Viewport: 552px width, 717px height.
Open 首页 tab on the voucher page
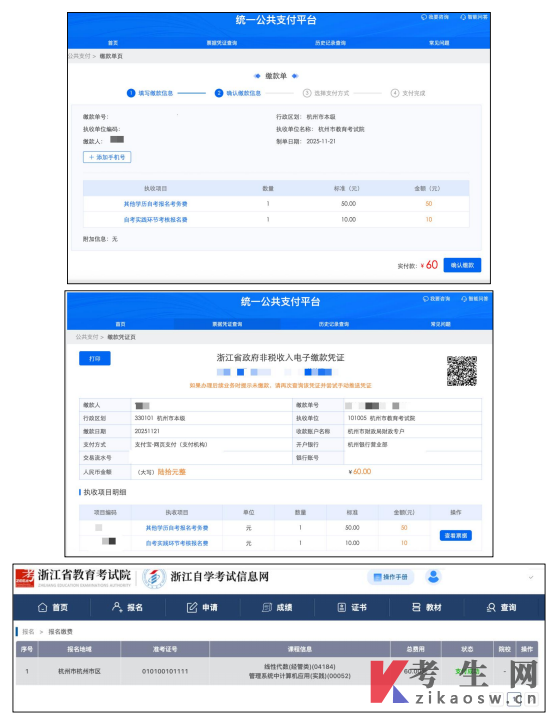[x=120, y=324]
